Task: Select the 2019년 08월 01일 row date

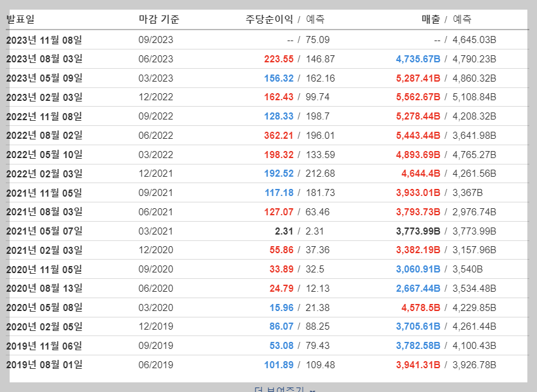Action: [44, 364]
